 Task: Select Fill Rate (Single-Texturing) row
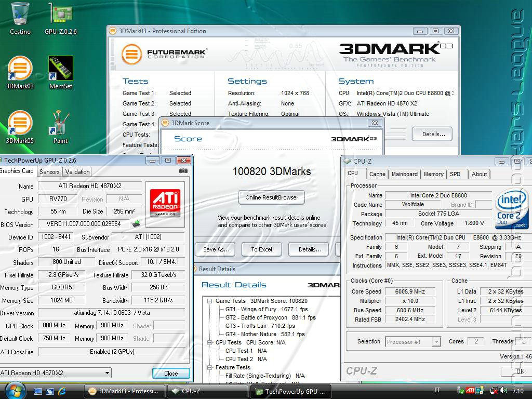(x=265, y=376)
